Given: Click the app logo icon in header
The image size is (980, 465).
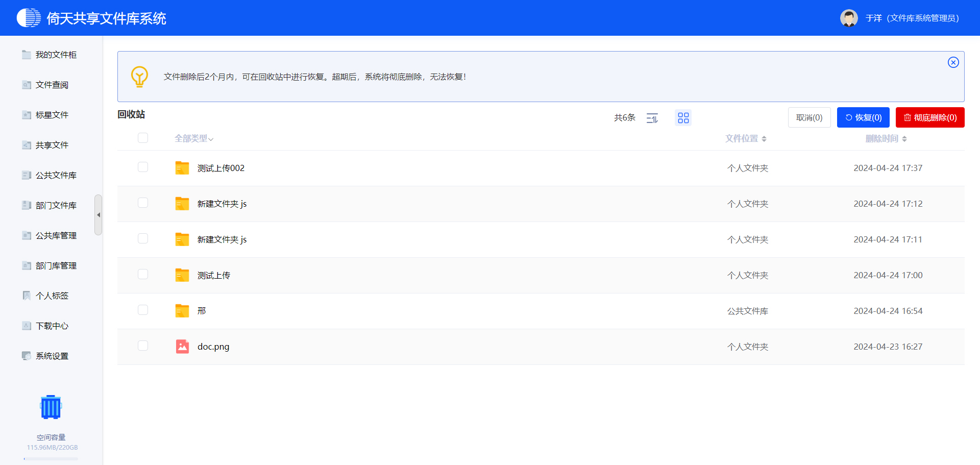Looking at the screenshot, I should coord(29,18).
